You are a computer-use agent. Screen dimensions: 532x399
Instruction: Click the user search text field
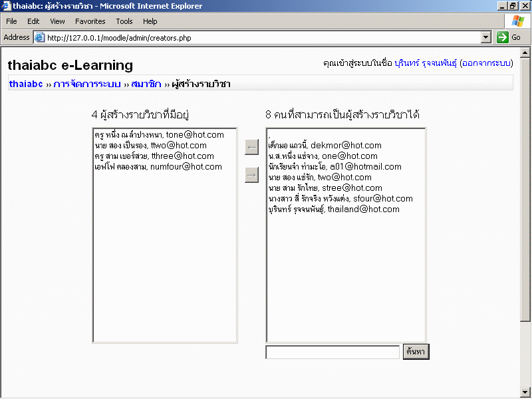[332, 352]
